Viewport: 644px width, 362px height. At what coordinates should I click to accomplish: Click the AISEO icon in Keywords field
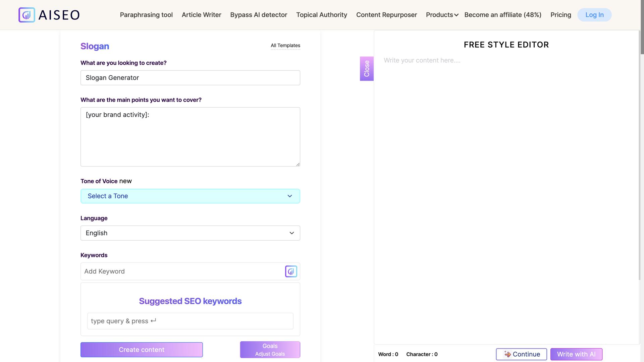(291, 271)
